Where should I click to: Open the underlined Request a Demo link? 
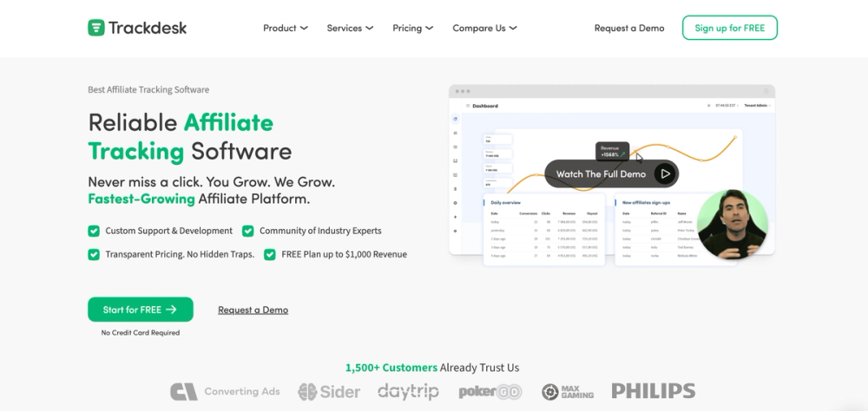point(253,310)
